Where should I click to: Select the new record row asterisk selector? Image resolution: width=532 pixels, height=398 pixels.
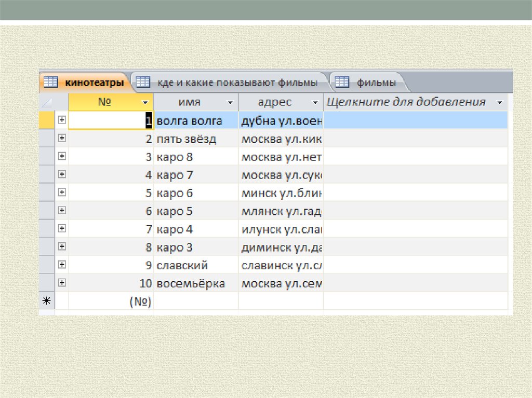[47, 301]
